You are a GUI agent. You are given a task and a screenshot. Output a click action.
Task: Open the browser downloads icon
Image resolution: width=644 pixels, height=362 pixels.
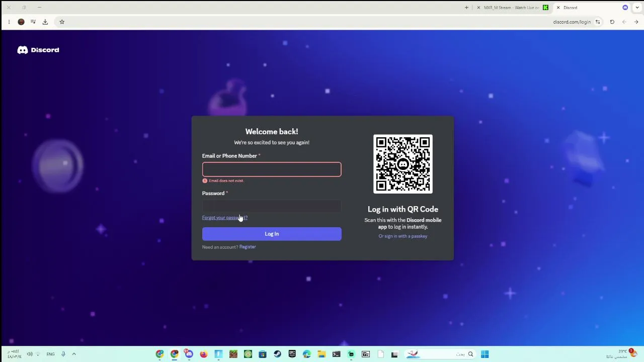point(45,22)
